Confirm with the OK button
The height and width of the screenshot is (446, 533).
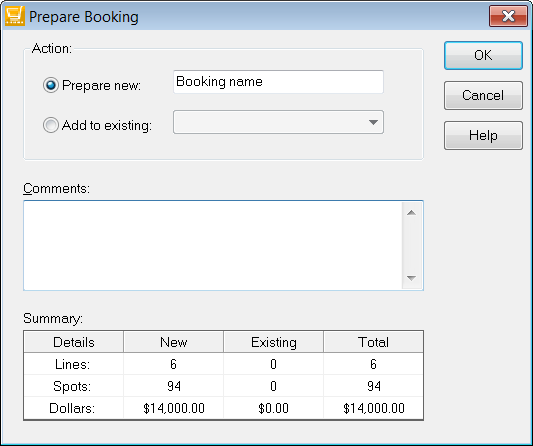tap(483, 55)
